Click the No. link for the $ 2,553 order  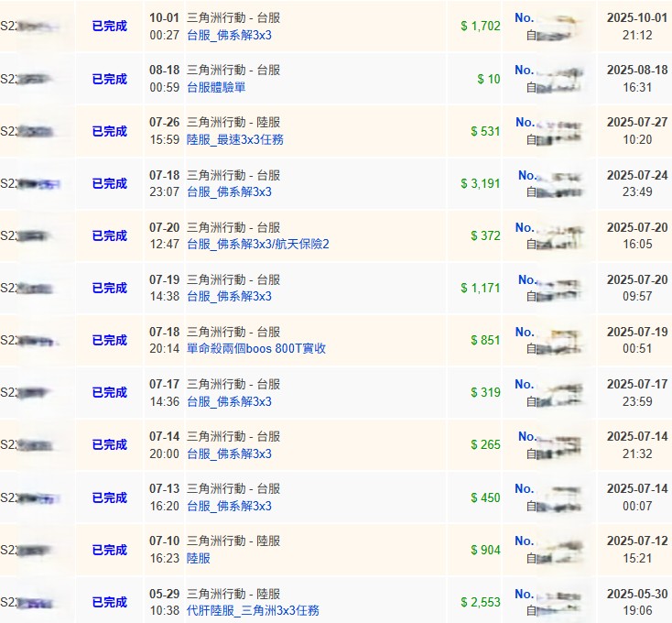[525, 594]
